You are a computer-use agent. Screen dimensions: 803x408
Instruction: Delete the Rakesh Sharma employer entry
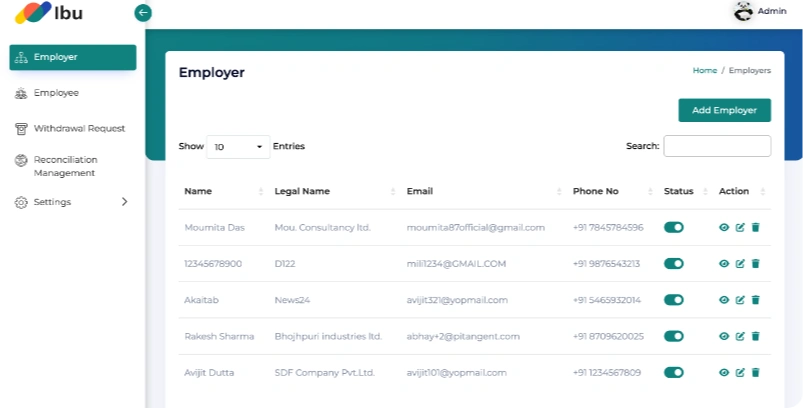(756, 336)
